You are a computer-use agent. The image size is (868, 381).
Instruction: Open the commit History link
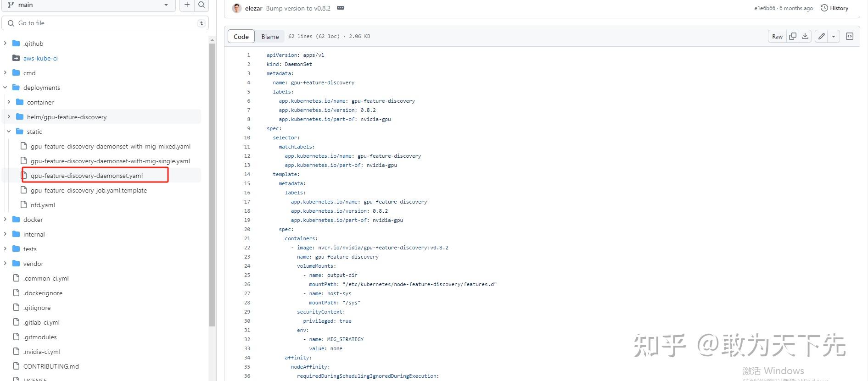834,8
